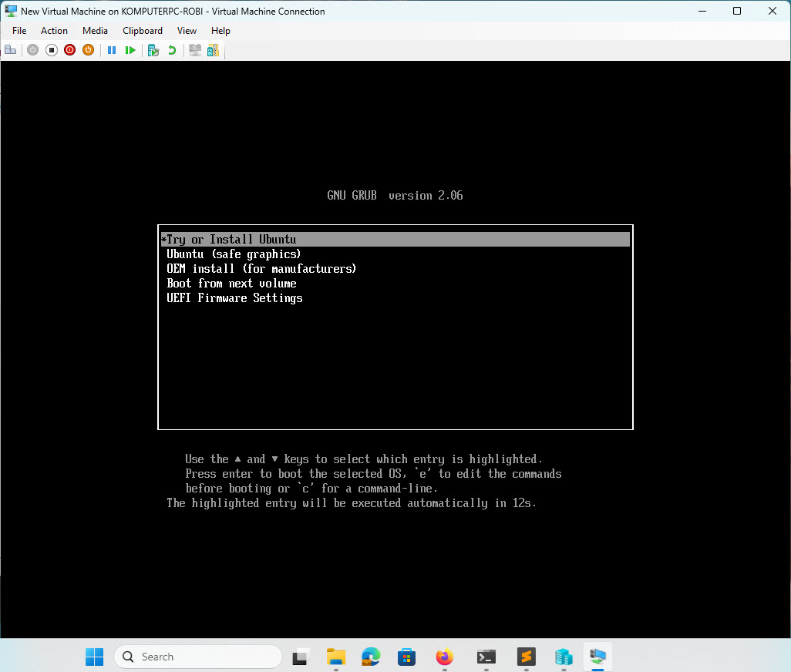Open the File menu

tap(19, 31)
